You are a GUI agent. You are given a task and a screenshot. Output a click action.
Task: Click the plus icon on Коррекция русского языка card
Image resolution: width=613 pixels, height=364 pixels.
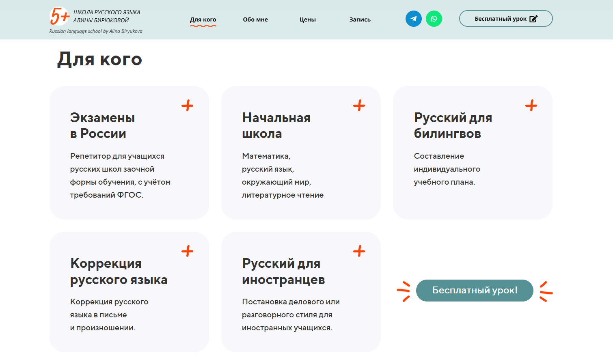[188, 251]
